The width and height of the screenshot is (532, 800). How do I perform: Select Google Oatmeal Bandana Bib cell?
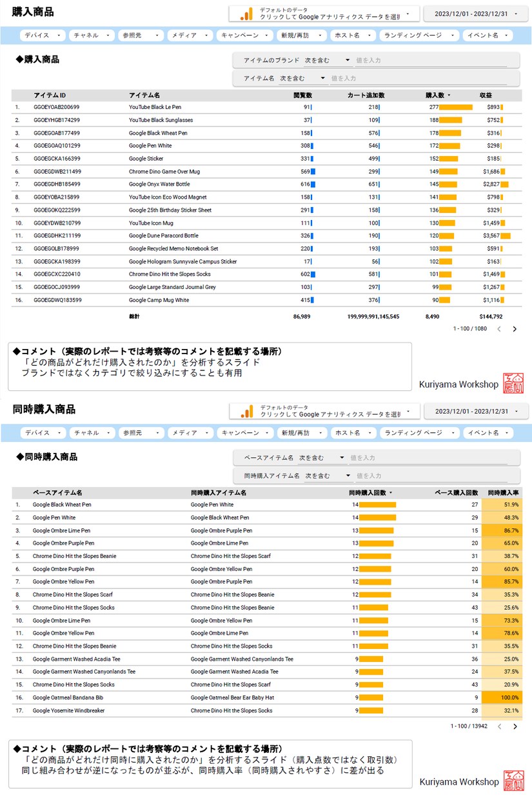pos(69,698)
